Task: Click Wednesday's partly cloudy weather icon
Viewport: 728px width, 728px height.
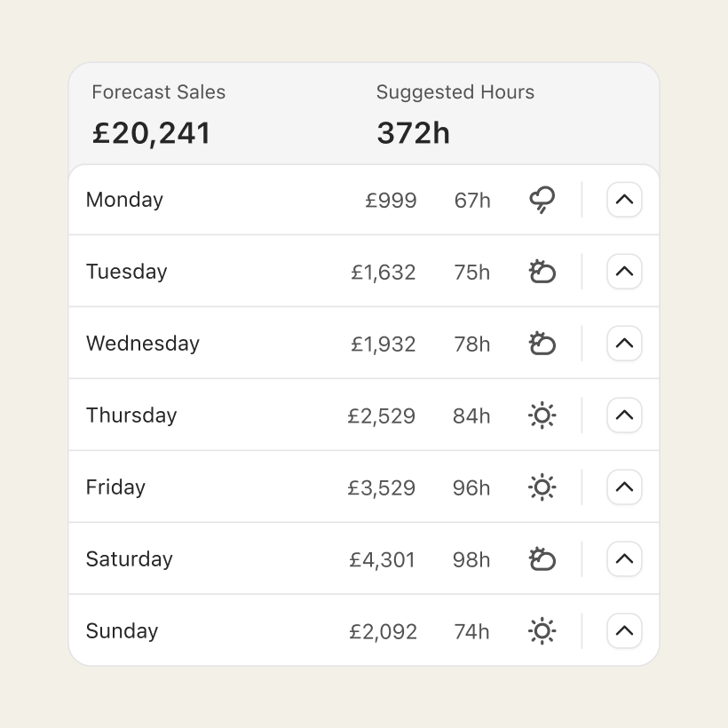Action: click(x=542, y=344)
